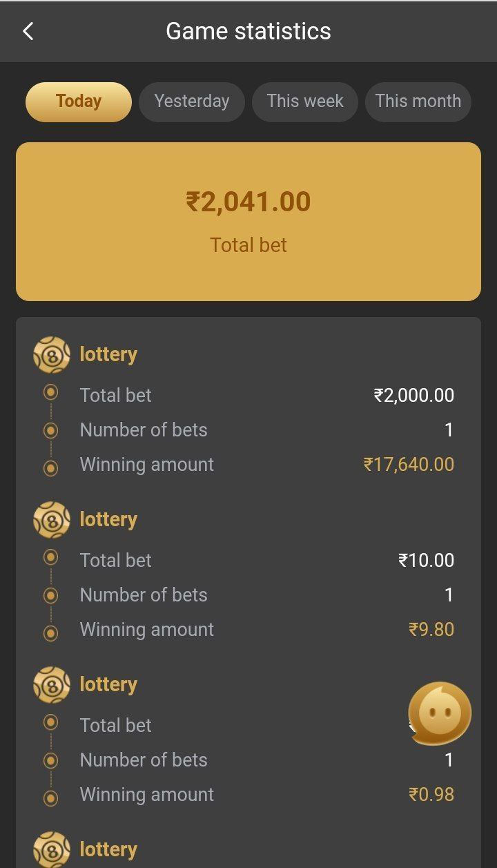The image size is (497, 868).
Task: Tap the back arrow icon
Action: point(28,31)
